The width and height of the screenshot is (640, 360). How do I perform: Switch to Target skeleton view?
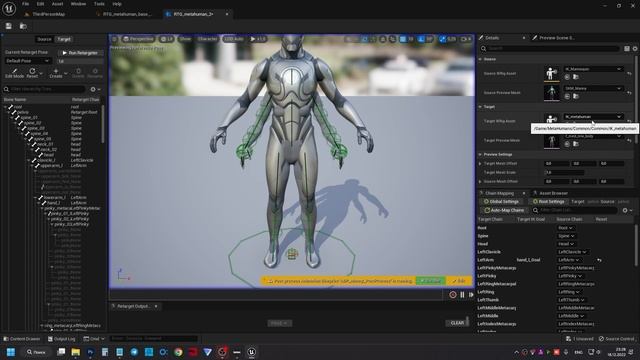point(64,39)
